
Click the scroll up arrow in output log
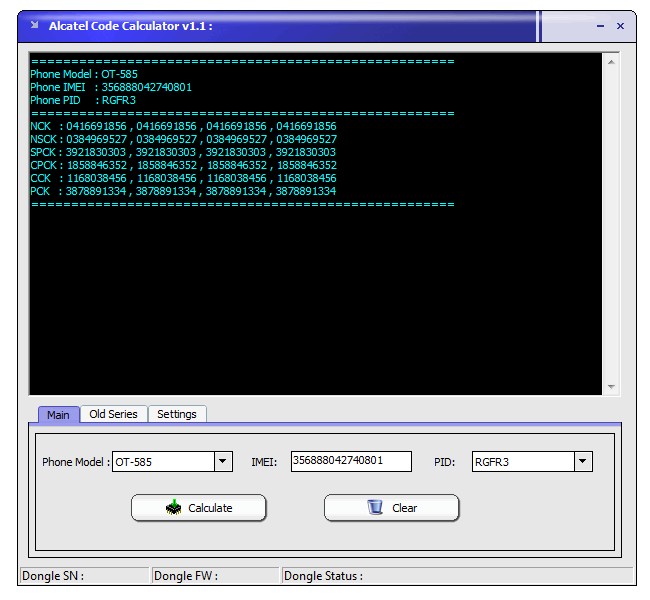611,62
